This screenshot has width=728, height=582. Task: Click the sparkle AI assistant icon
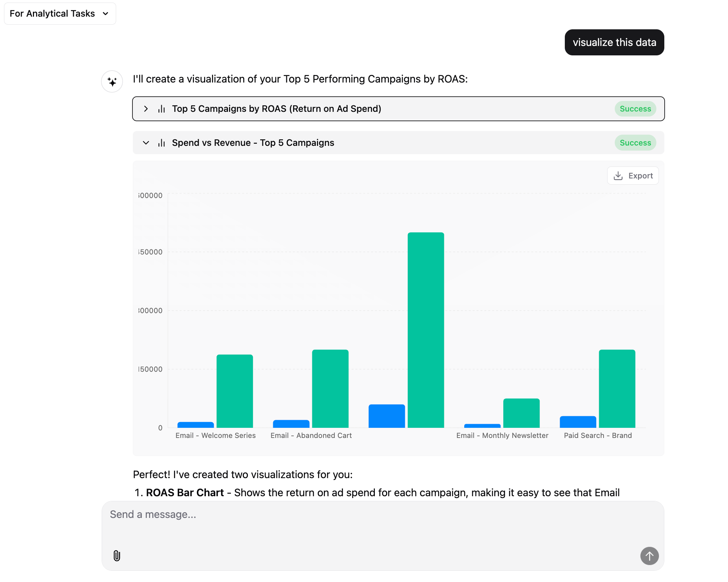(x=112, y=82)
